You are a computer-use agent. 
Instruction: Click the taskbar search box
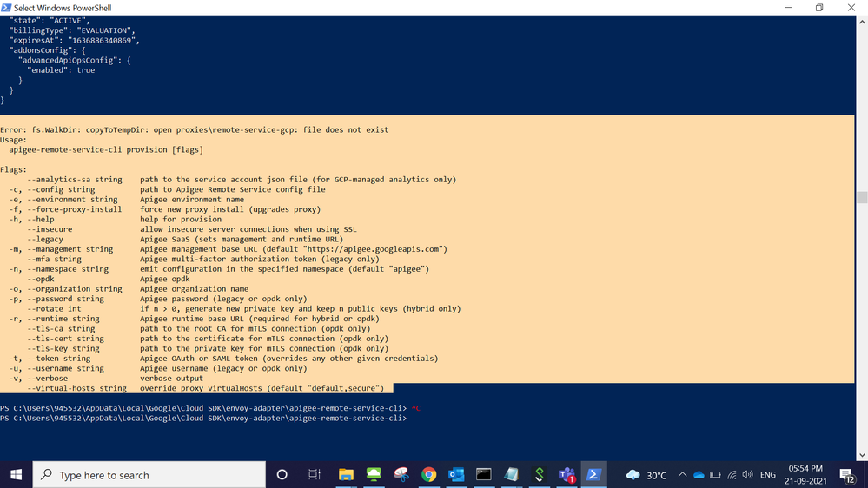(x=149, y=475)
